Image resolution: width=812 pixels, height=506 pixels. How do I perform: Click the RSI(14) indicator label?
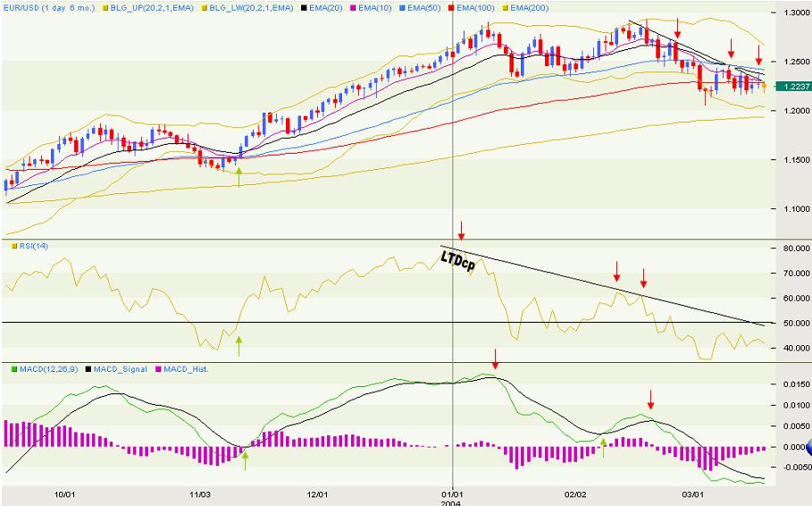pyautogui.click(x=34, y=246)
